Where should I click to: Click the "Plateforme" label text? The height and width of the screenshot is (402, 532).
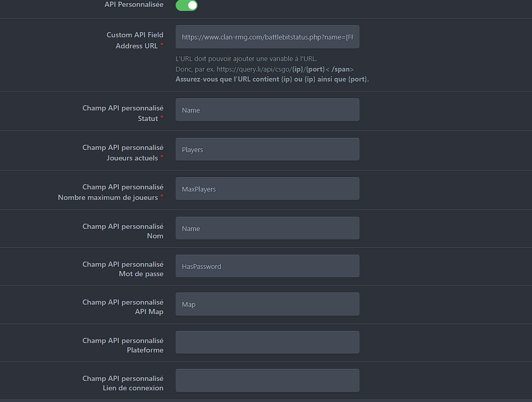coord(145,350)
